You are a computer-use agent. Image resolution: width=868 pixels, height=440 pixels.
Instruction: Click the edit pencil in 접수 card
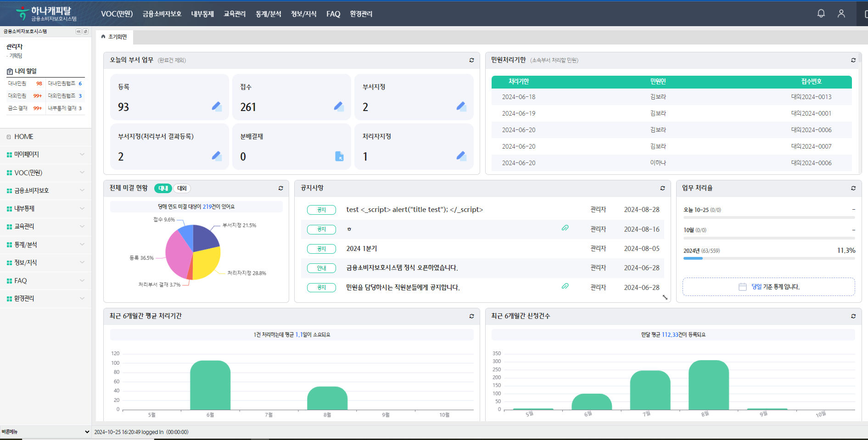tap(339, 106)
